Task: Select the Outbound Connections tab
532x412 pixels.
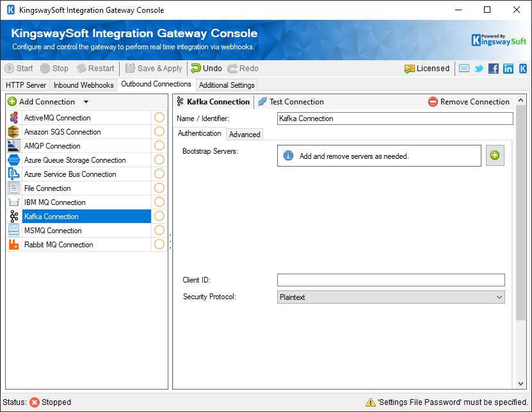Action: pos(156,84)
